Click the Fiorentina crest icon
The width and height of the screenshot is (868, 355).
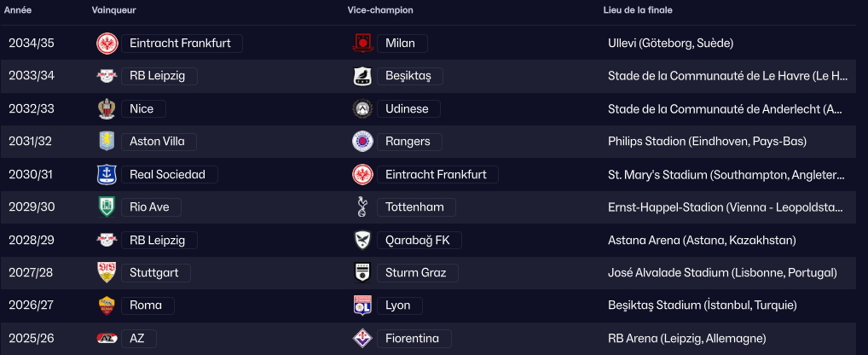[x=362, y=339]
